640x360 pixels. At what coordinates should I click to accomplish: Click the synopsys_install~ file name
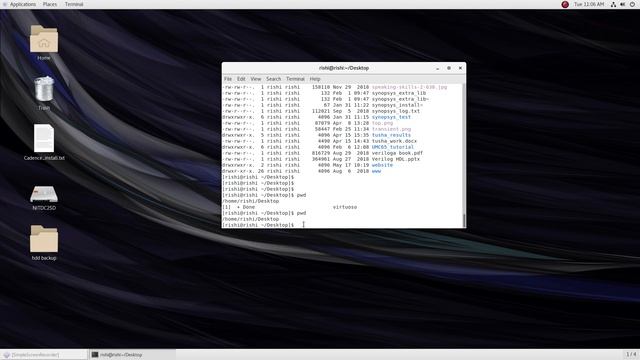point(397,105)
